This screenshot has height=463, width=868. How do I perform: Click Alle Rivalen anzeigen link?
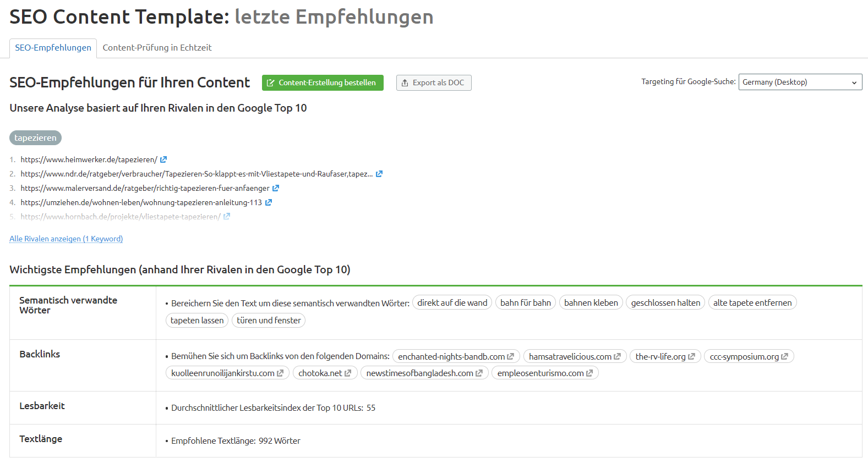coord(66,239)
